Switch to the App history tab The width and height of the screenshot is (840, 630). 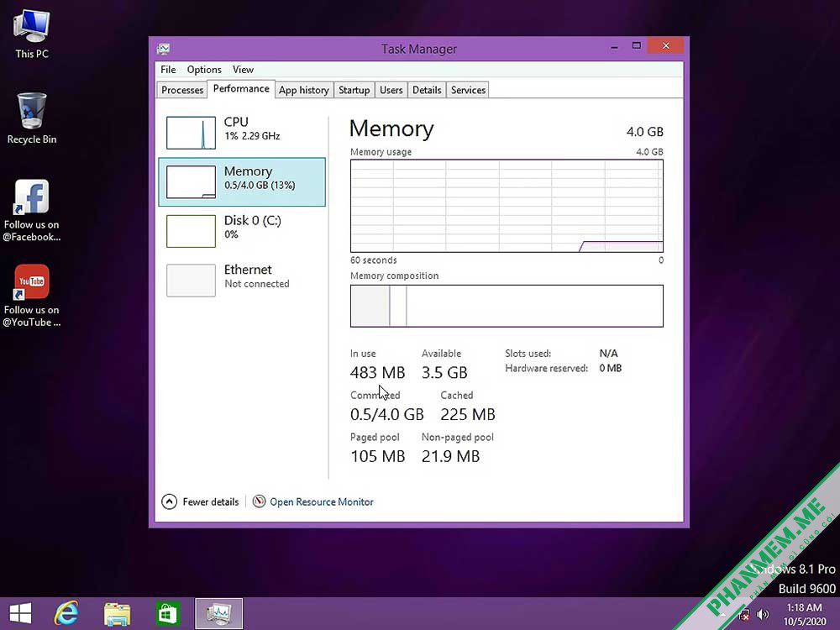304,90
